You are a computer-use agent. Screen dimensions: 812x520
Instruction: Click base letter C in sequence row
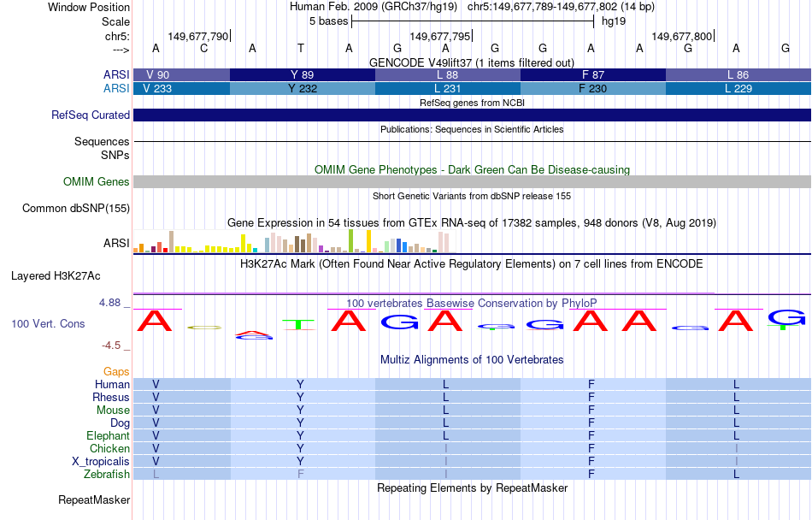tap(204, 48)
